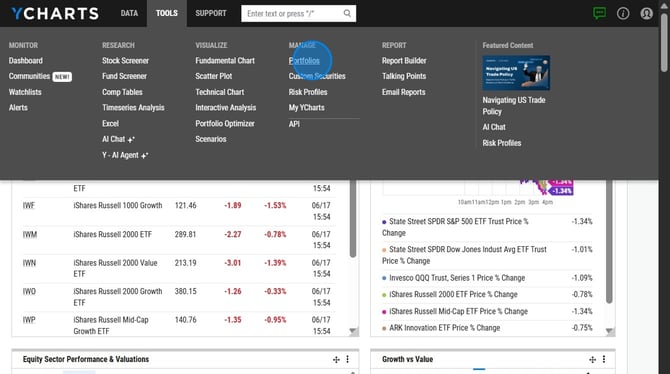The height and width of the screenshot is (374, 670).
Task: Open the info circle icon
Action: 623,13
